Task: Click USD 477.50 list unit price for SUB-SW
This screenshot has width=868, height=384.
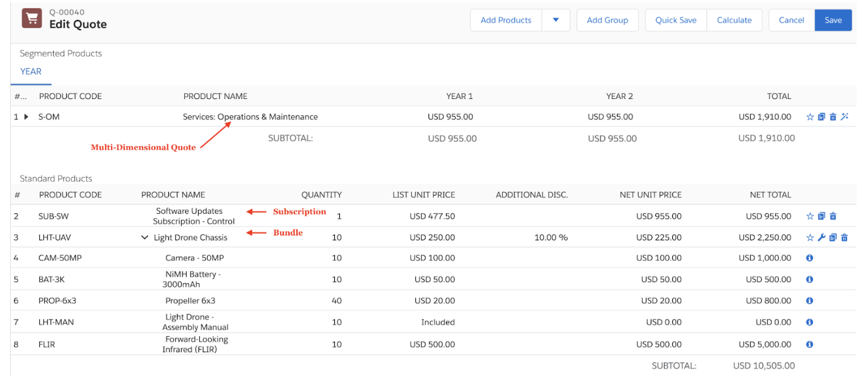Action: 432,216
